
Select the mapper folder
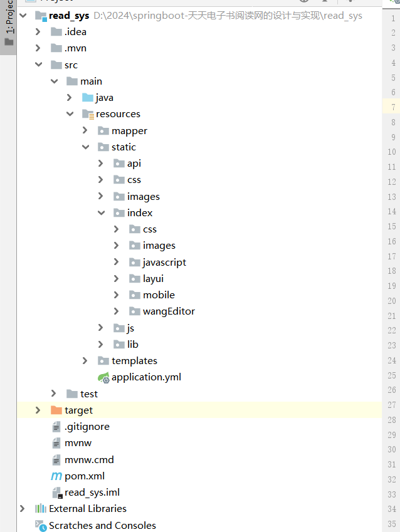pos(129,131)
